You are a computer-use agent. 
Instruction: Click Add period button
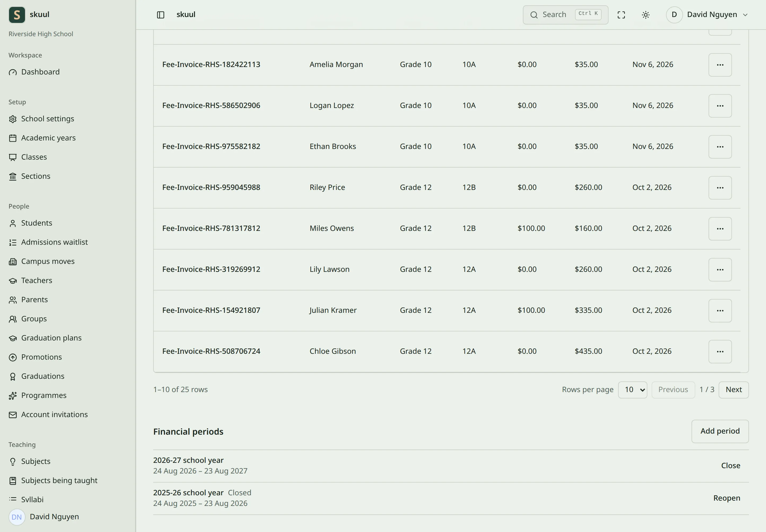[x=720, y=431]
